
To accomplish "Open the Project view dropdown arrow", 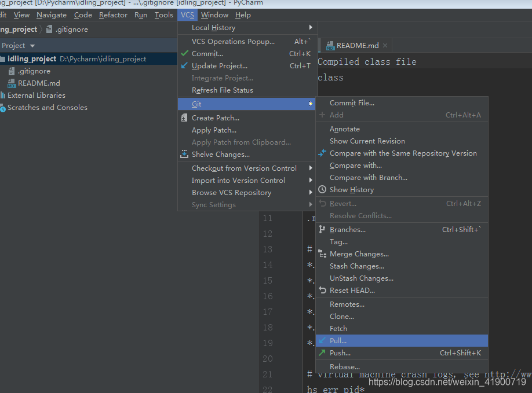I will [32, 46].
